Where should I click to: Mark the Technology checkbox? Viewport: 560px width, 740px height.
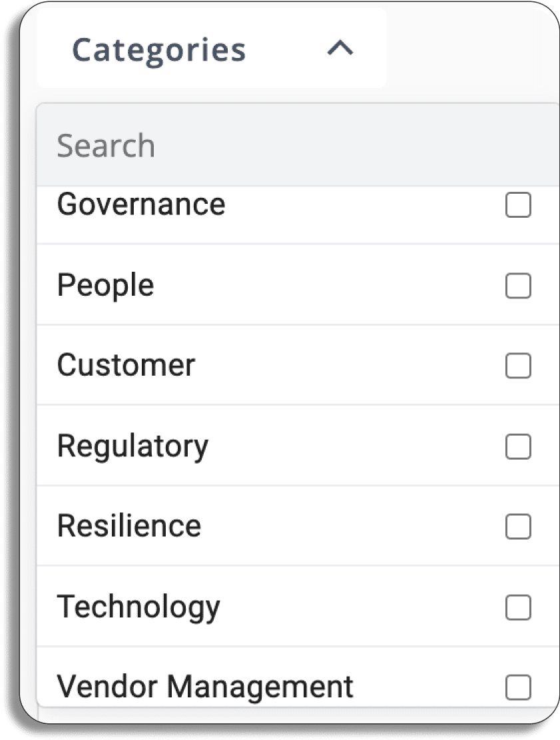click(x=518, y=607)
